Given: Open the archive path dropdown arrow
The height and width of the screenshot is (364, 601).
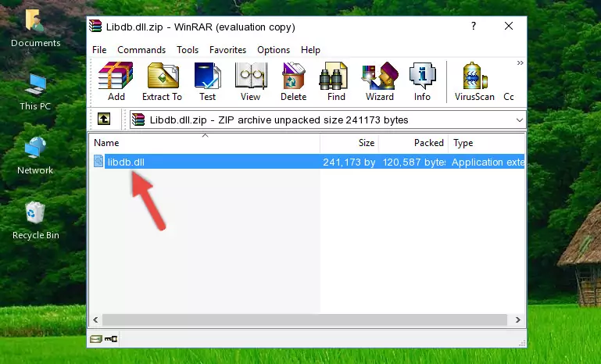Looking at the screenshot, I should tap(520, 120).
